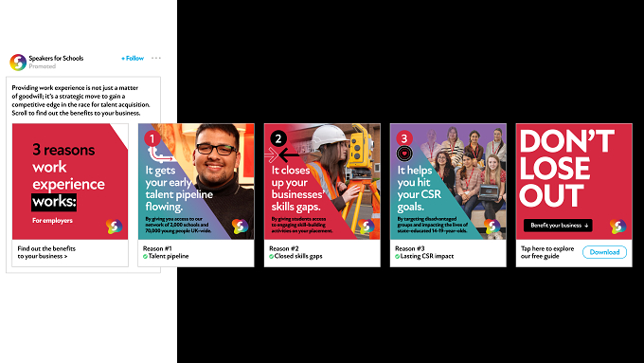The width and height of the screenshot is (644, 363).
Task: Click the Download button
Action: [604, 252]
